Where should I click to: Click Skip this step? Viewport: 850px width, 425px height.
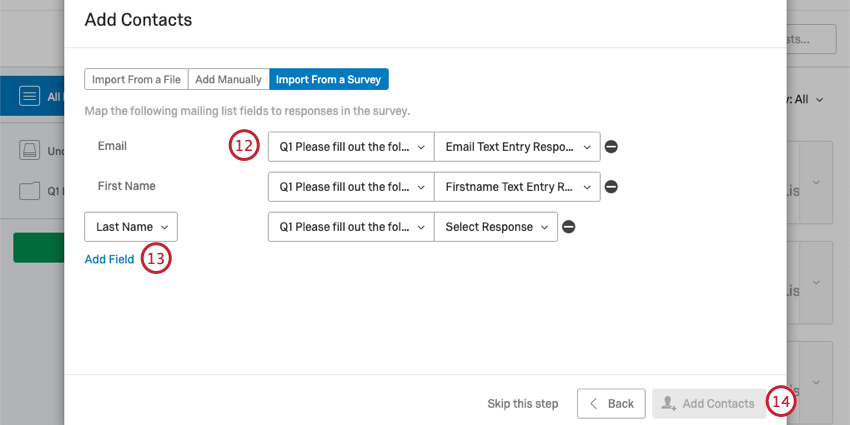523,404
